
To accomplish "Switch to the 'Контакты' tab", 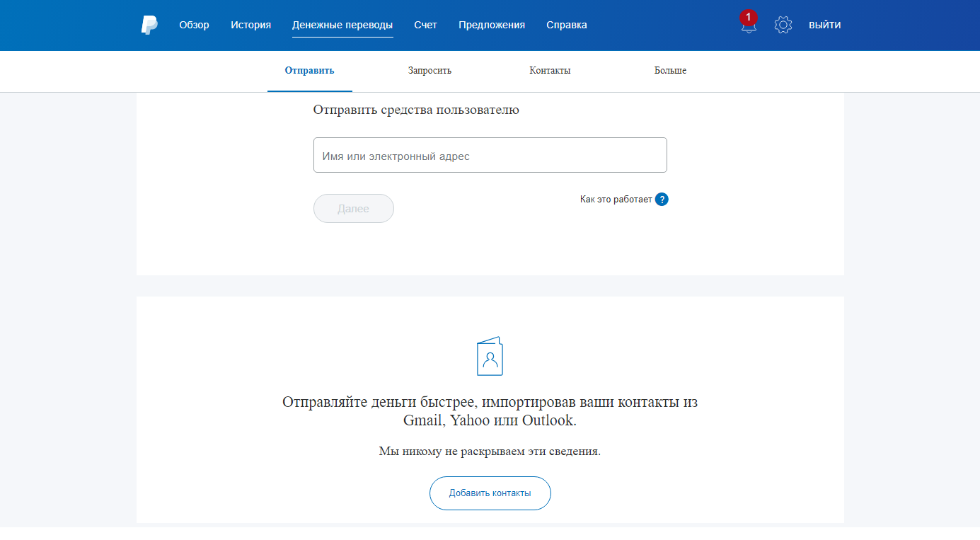I will click(x=550, y=70).
